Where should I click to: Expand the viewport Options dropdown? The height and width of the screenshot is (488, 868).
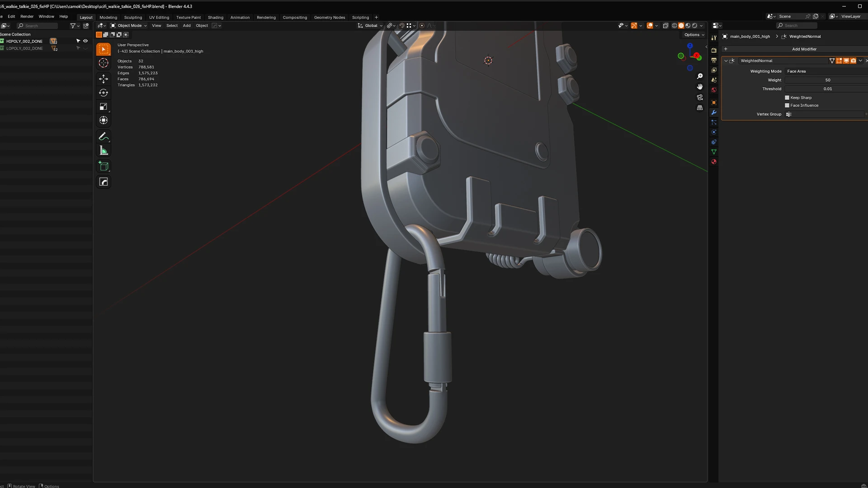point(694,35)
